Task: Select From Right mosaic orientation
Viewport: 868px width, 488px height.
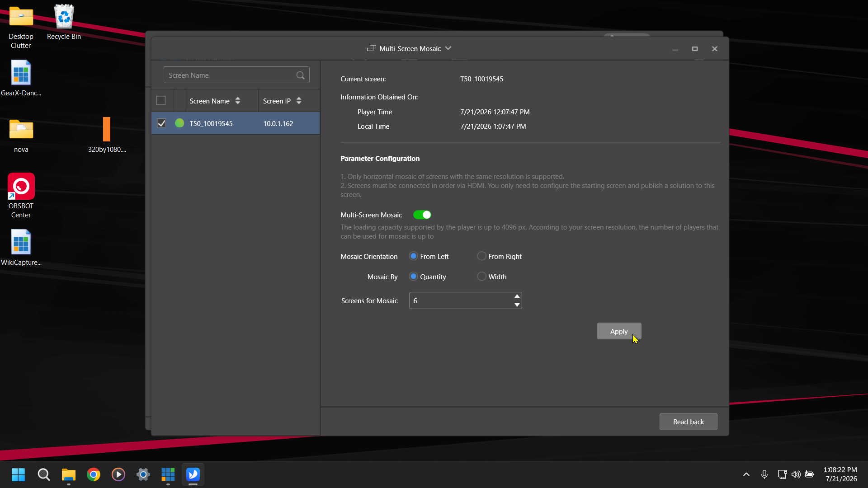Action: 482,256
